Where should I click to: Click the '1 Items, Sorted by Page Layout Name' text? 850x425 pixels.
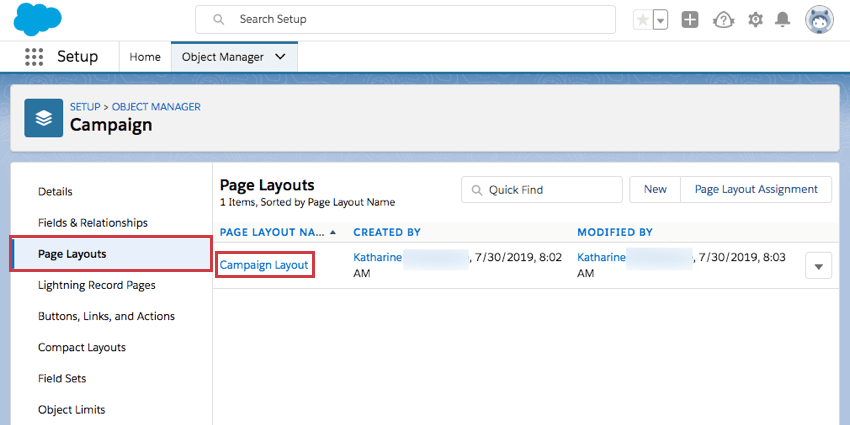tap(307, 203)
